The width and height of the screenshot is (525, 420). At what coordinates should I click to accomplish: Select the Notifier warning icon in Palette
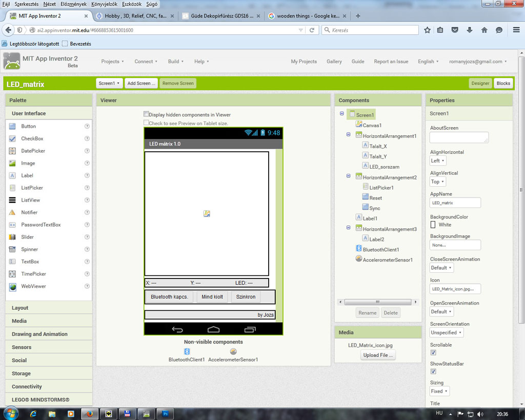12,212
